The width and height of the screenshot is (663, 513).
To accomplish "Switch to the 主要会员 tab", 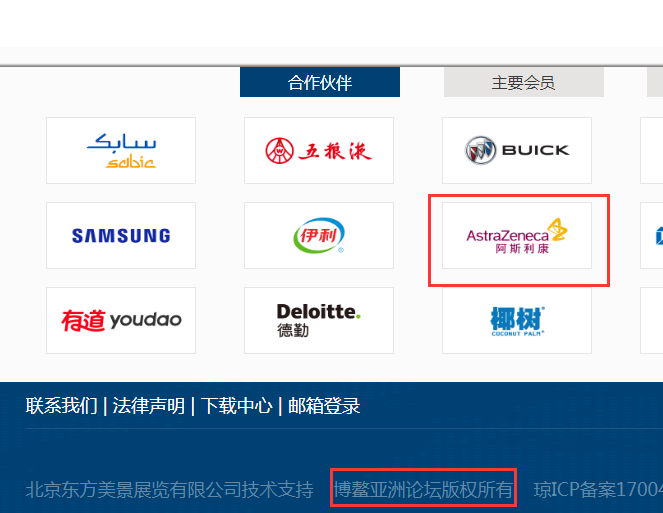I will point(523,82).
